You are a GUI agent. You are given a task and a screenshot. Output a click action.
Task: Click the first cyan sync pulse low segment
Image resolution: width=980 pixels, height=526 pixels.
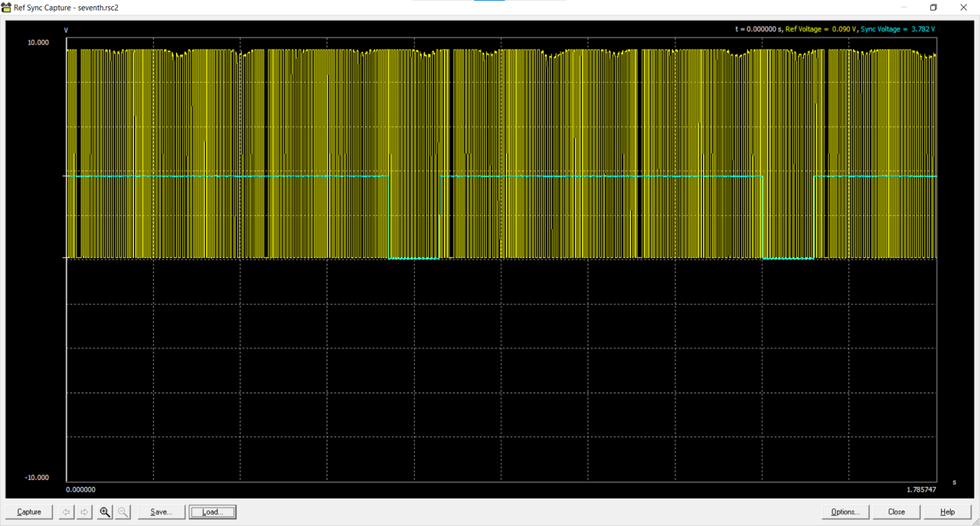click(414, 259)
